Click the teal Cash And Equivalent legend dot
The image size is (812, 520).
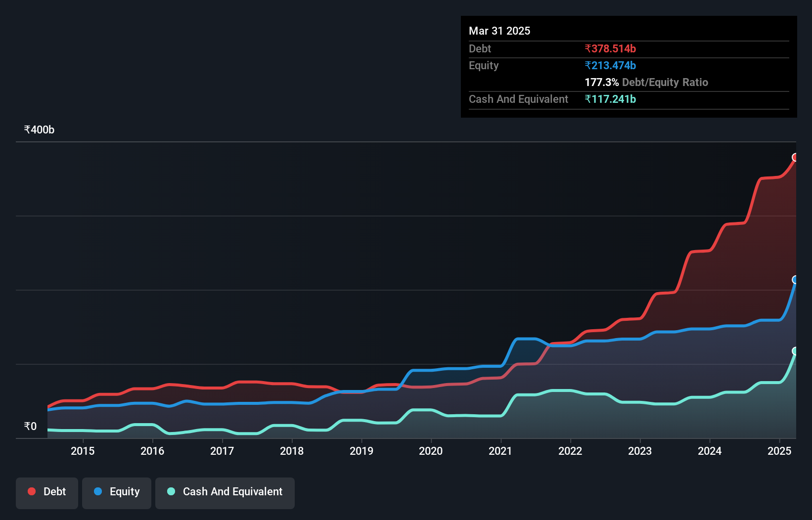pyautogui.click(x=171, y=491)
